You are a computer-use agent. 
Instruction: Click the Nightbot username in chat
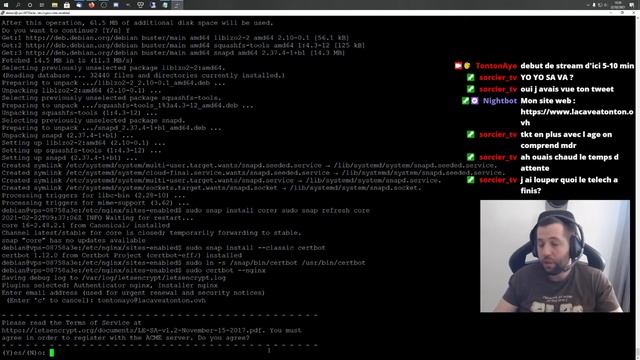[500, 101]
